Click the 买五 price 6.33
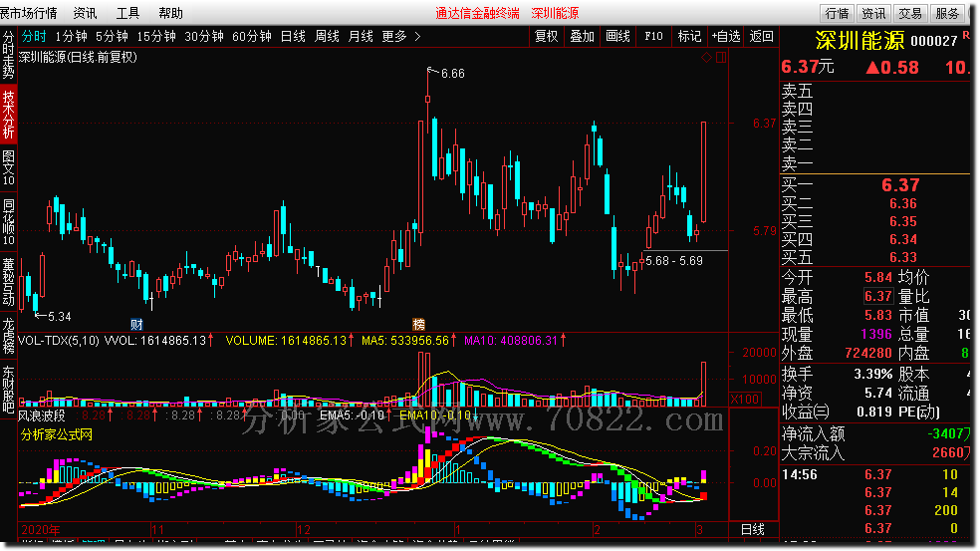The width and height of the screenshot is (980, 551). [903, 258]
